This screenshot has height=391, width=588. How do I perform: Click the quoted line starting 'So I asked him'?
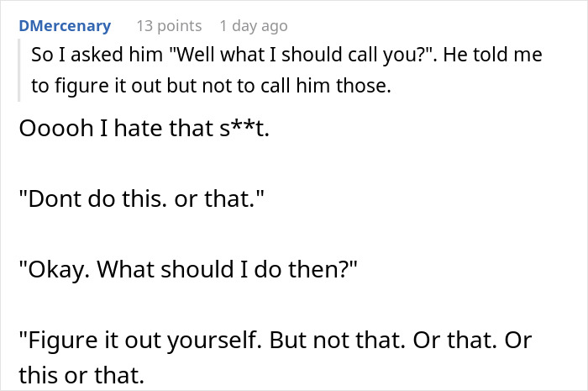(x=286, y=55)
